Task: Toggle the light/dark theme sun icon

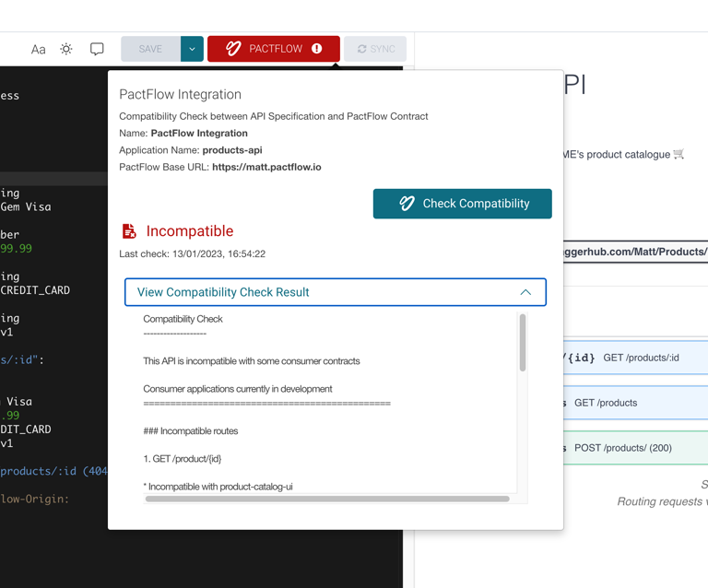Action: [x=66, y=49]
